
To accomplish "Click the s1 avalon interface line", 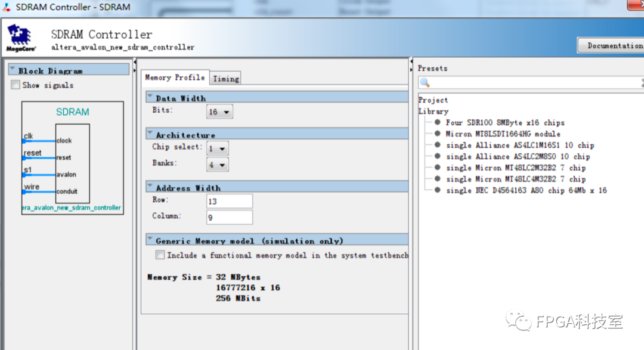I will click(x=39, y=175).
